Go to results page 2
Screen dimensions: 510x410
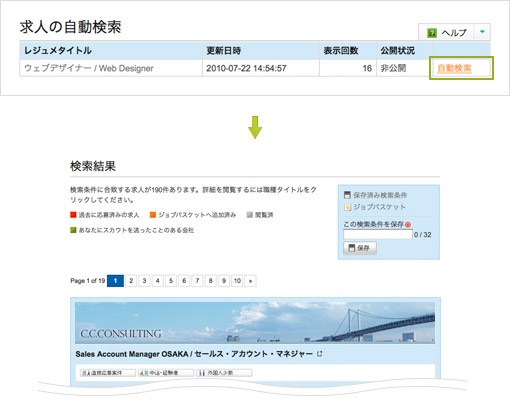tap(131, 281)
